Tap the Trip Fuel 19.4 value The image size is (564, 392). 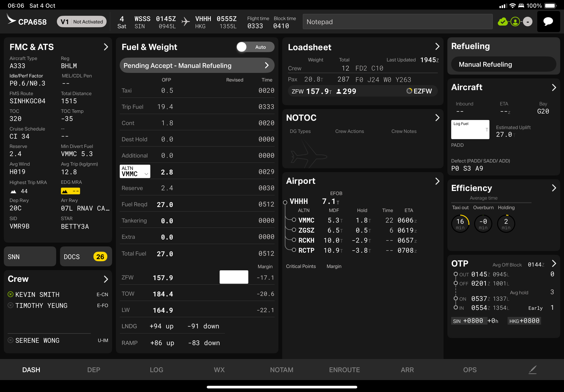165,107
